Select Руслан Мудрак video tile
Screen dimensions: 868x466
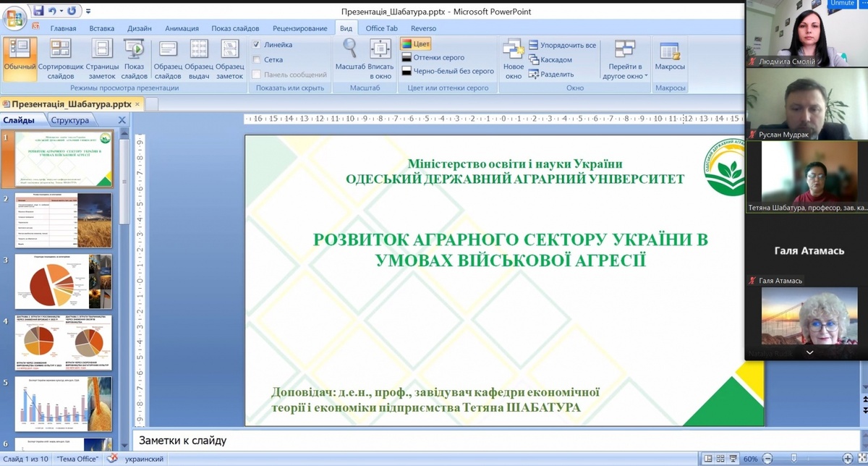pyautogui.click(x=807, y=105)
